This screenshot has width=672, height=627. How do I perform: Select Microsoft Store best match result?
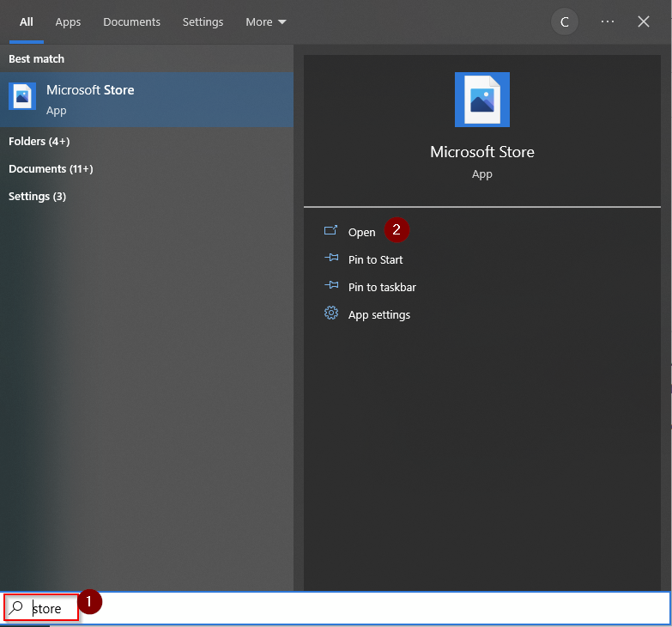(147, 100)
